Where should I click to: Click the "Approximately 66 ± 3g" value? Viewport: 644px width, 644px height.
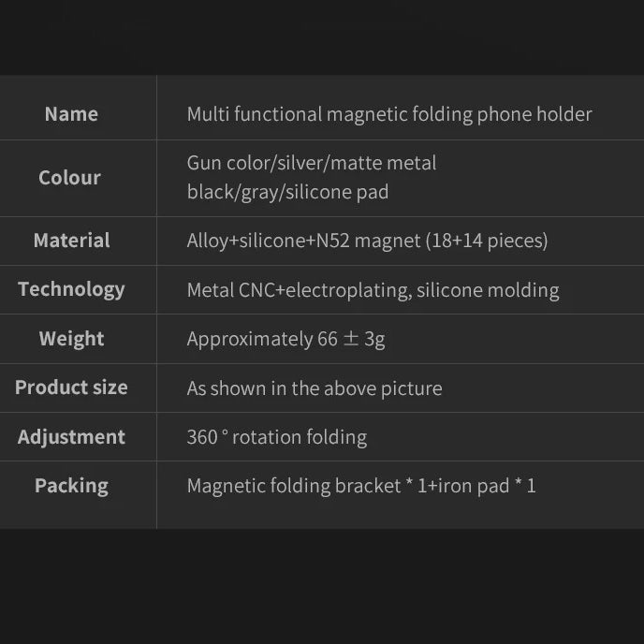[285, 339]
